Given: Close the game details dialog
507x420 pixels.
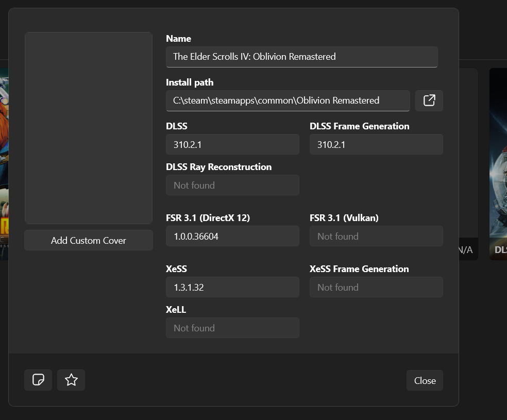Looking at the screenshot, I should point(425,380).
